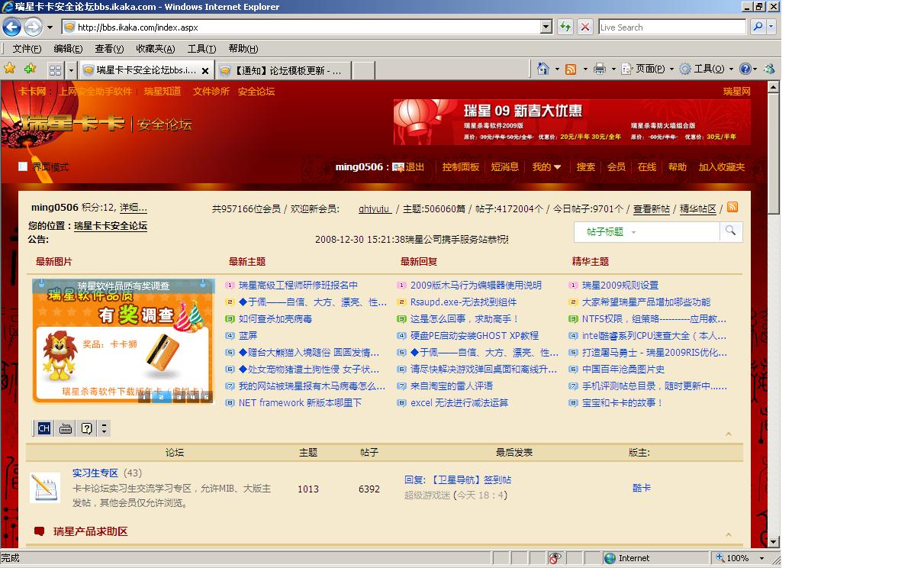The height and width of the screenshot is (568, 924).
Task: Click the Print toolbar icon
Action: pos(600,69)
